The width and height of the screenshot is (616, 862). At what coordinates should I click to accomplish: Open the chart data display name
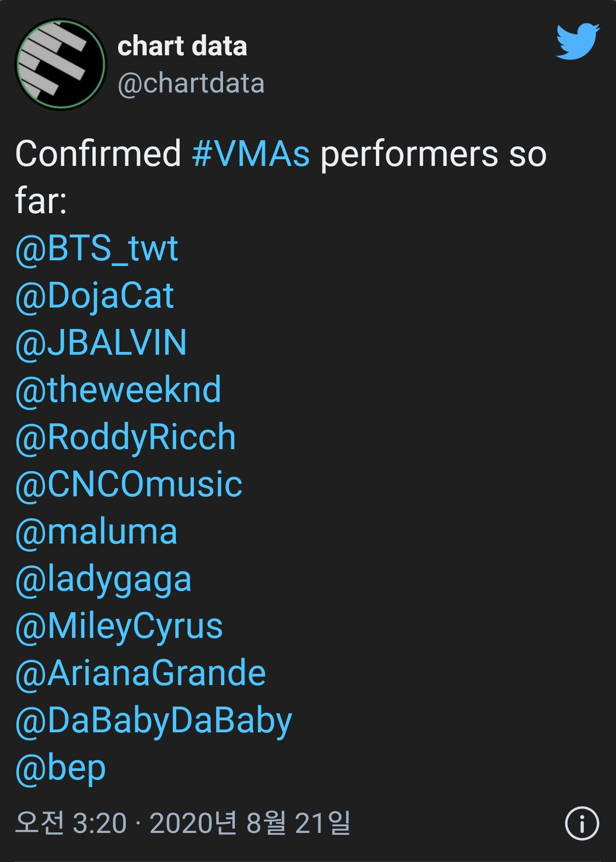pos(182,46)
